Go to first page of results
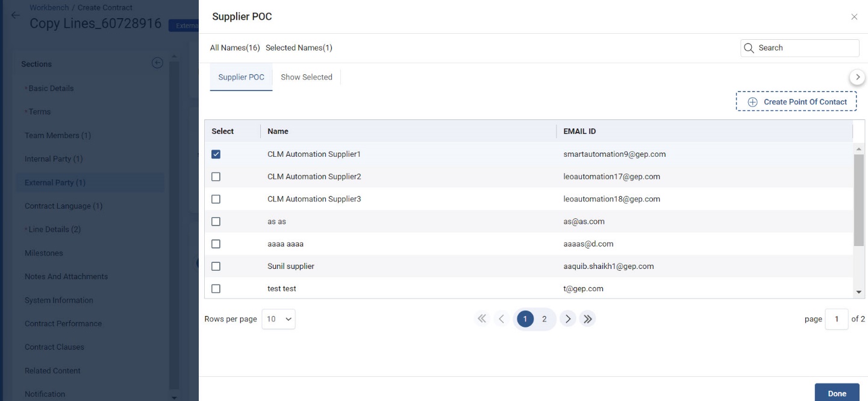 pos(481,319)
